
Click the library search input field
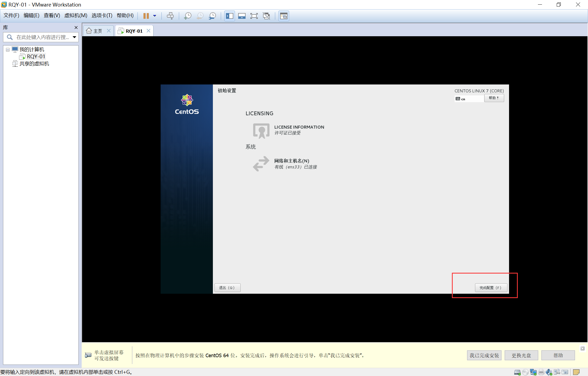(42, 37)
